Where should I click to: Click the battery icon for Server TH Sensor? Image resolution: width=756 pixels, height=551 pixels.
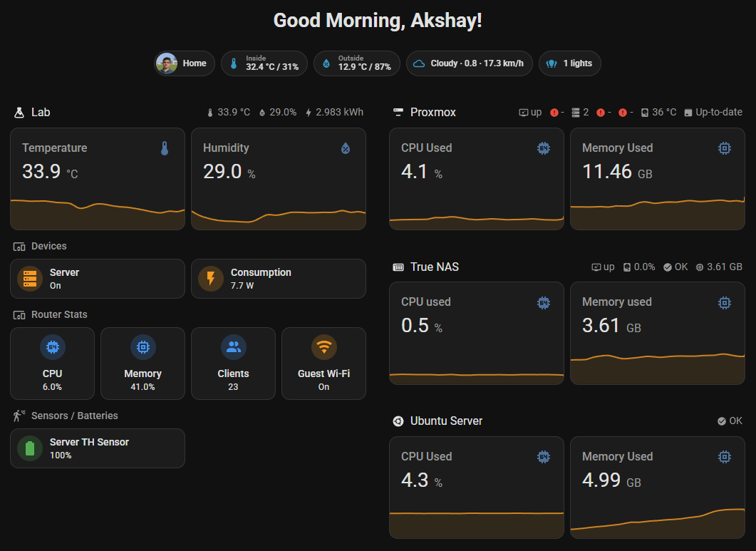(29, 448)
